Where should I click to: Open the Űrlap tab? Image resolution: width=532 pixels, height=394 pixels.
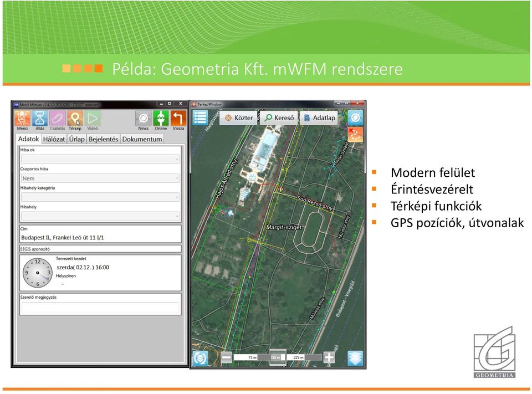pyautogui.click(x=76, y=139)
